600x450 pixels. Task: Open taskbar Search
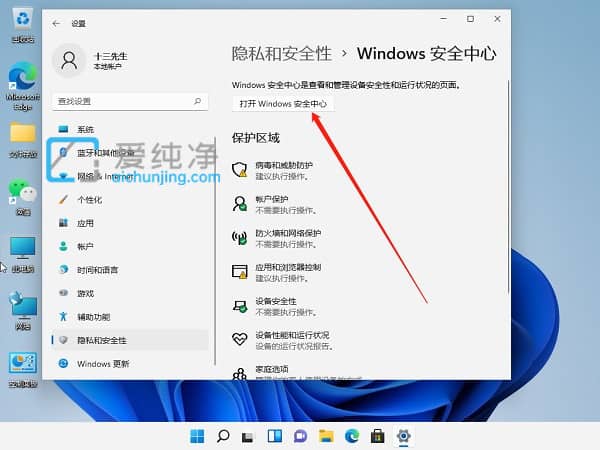(223, 436)
